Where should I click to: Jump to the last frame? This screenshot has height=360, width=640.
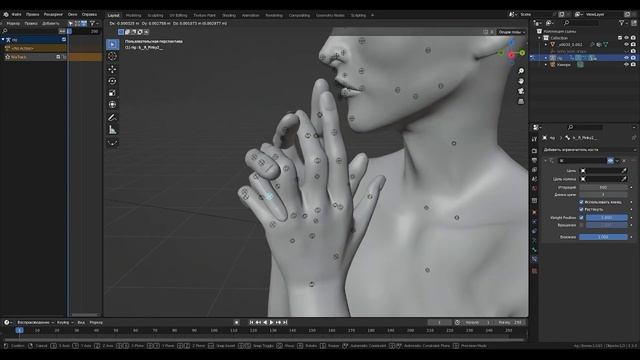click(285, 322)
